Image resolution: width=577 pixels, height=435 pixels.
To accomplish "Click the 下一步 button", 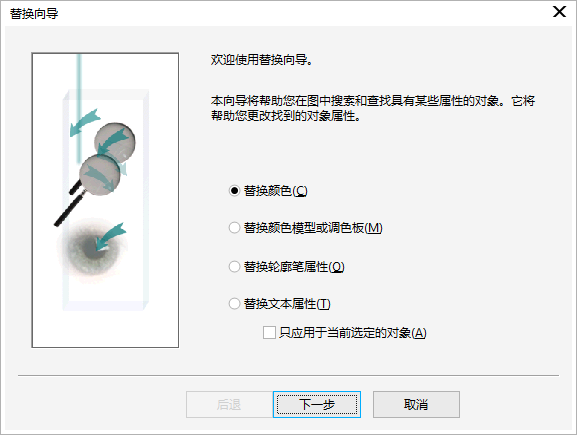I will [317, 404].
